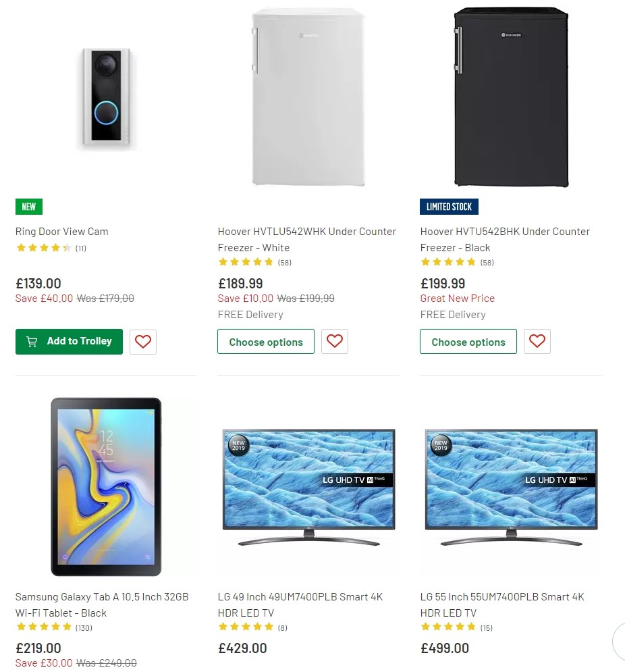Open the Ring Door View Cam product link
Screen dimensions: 625x672
point(61,231)
